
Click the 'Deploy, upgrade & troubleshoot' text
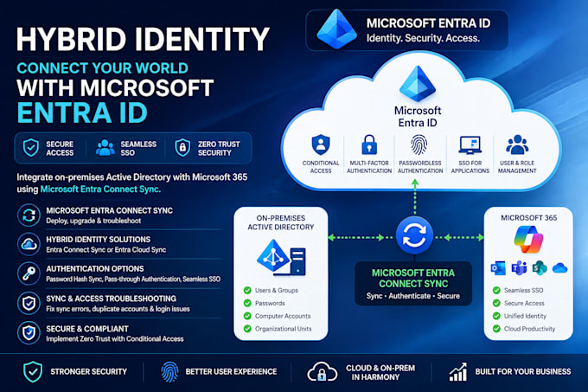point(93,221)
